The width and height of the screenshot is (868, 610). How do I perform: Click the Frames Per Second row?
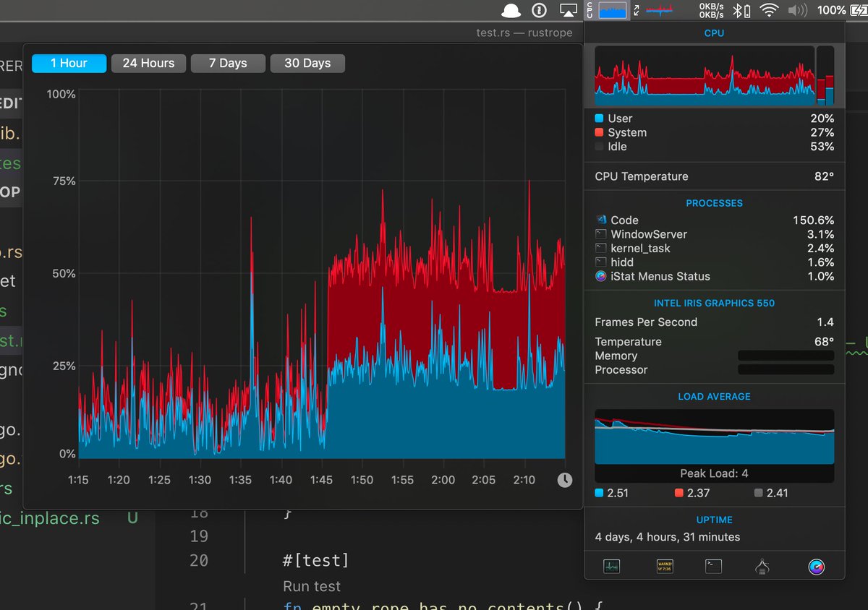tap(714, 322)
